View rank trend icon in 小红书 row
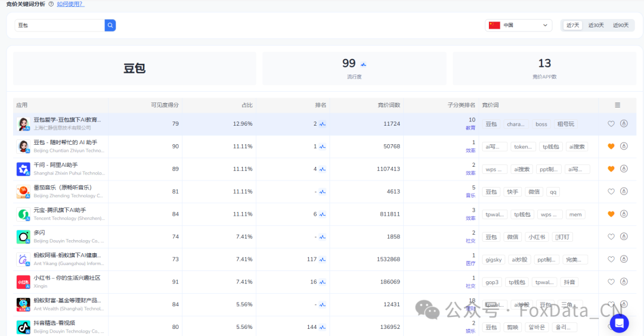 (x=323, y=282)
